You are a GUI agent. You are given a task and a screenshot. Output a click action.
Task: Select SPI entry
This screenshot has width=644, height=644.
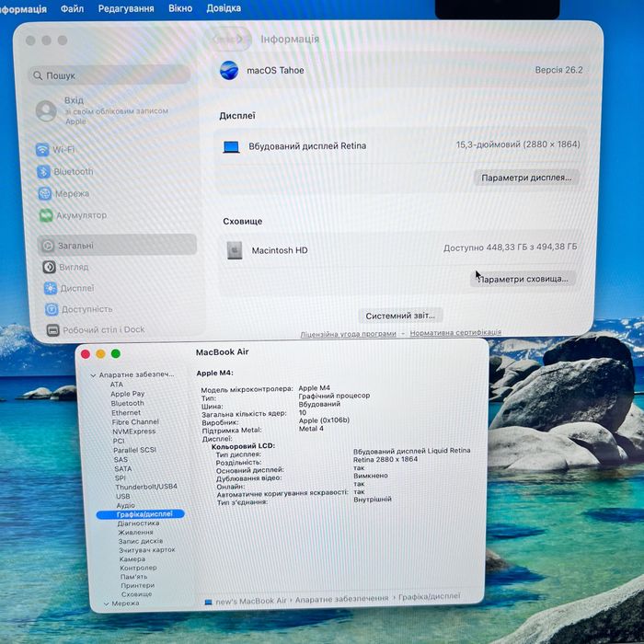[x=120, y=477]
